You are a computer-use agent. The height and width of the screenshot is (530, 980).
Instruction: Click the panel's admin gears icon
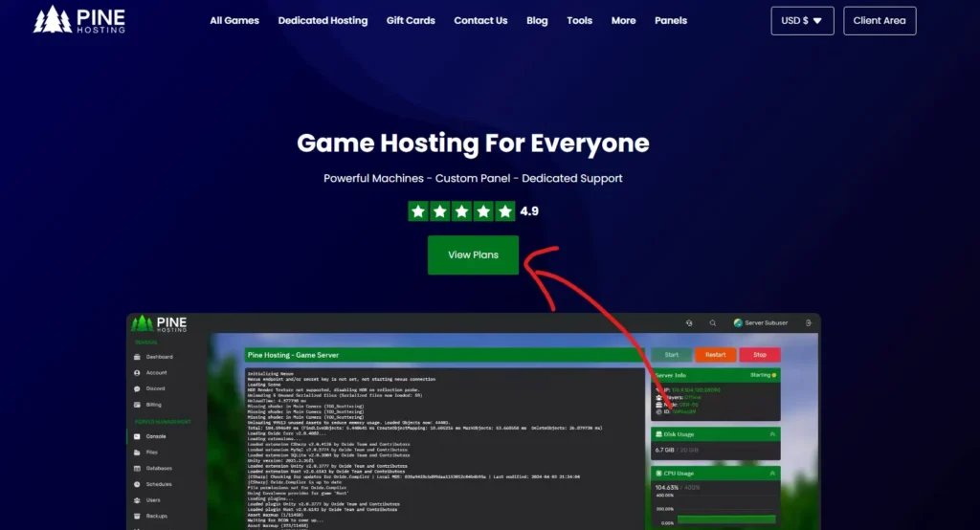tap(689, 323)
